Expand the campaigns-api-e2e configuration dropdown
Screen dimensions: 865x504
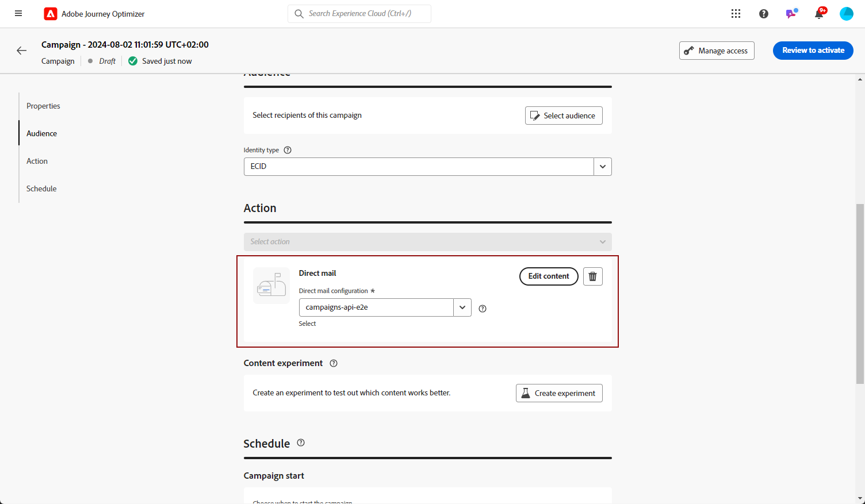pos(462,307)
